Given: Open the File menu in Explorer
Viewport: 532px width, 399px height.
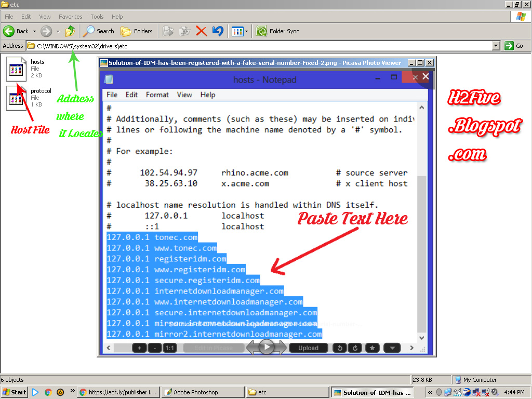Looking at the screenshot, I should pyautogui.click(x=9, y=17).
